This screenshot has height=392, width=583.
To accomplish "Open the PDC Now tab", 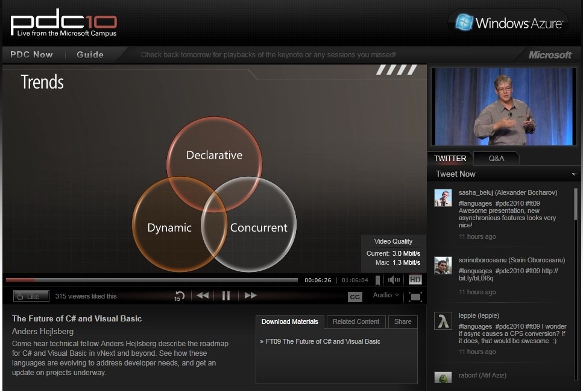I will point(31,55).
